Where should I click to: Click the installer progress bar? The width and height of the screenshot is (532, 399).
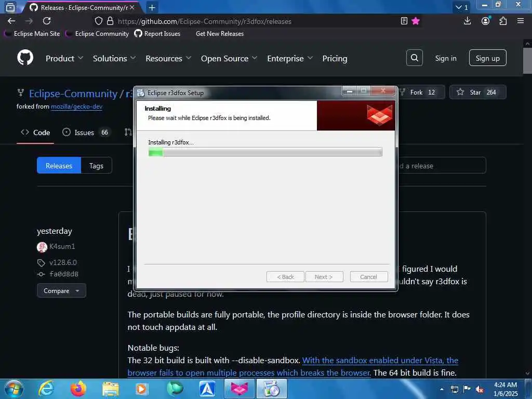(x=265, y=152)
